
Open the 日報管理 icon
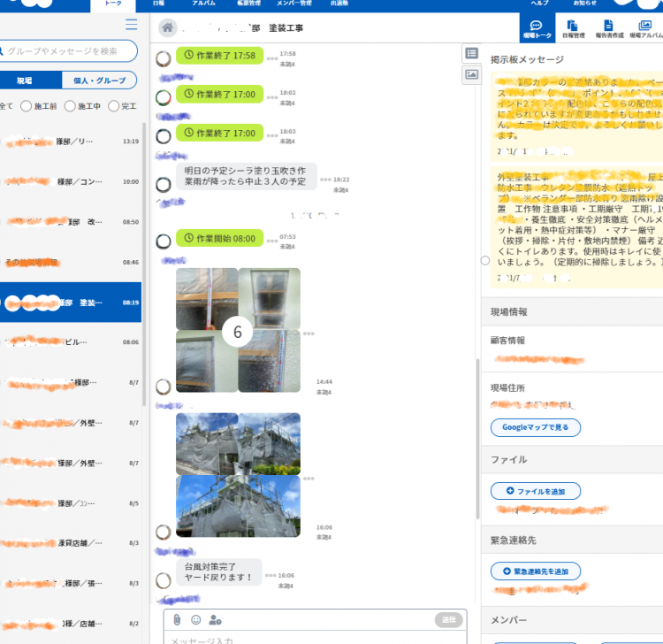(x=573, y=29)
